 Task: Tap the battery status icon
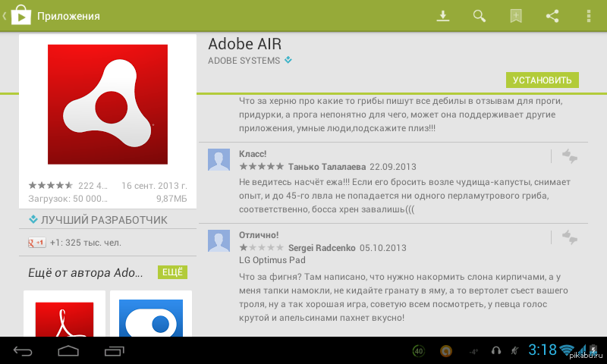(x=593, y=350)
